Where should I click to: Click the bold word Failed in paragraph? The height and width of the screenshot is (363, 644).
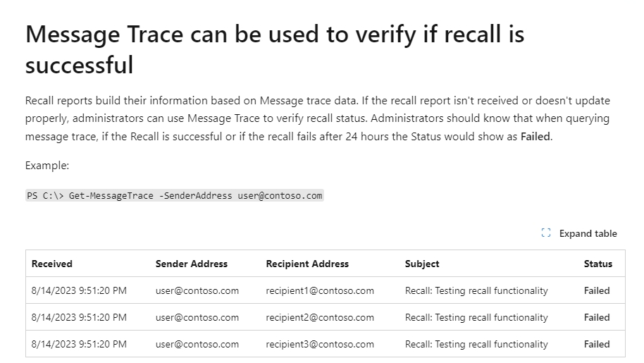pos(535,136)
